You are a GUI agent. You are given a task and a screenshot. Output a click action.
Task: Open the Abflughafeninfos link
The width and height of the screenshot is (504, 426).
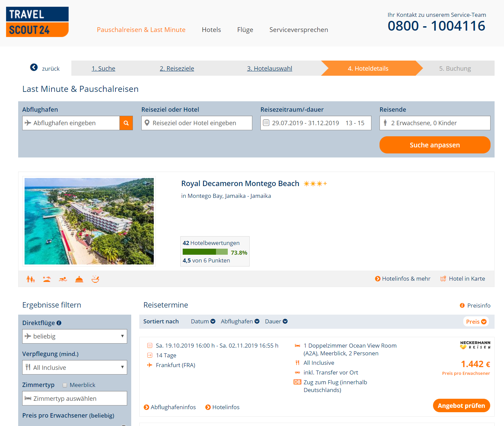tap(170, 407)
